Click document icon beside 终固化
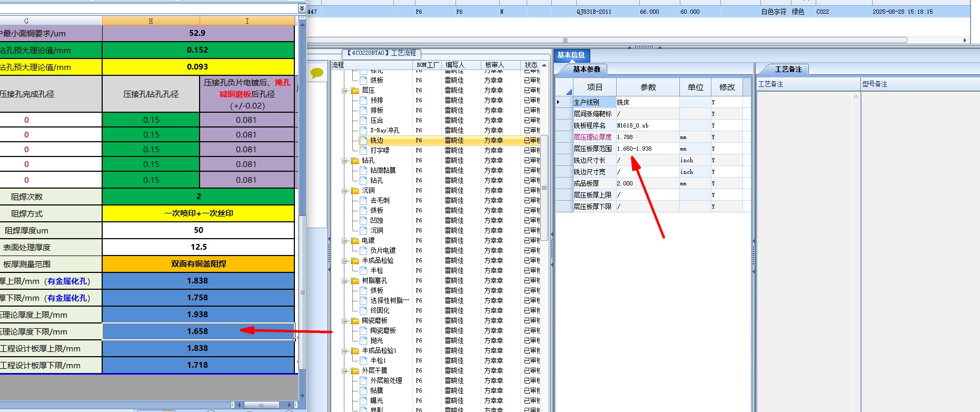 [363, 310]
